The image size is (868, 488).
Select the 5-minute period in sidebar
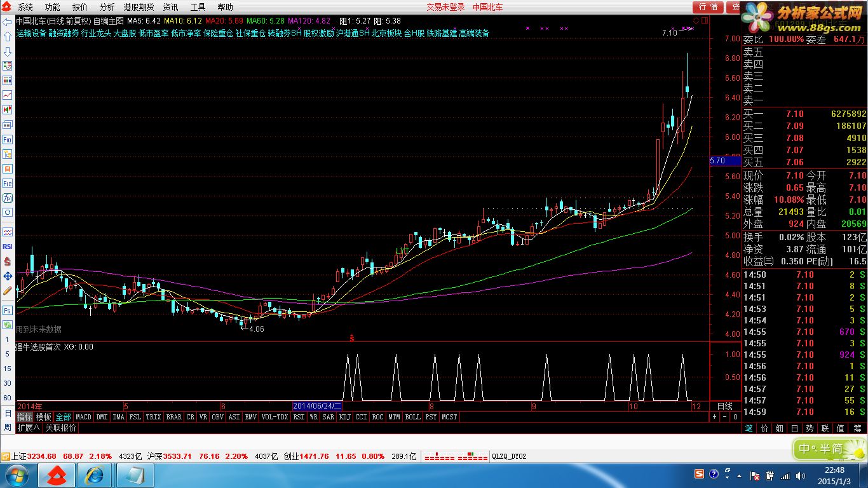pyautogui.click(x=7, y=355)
